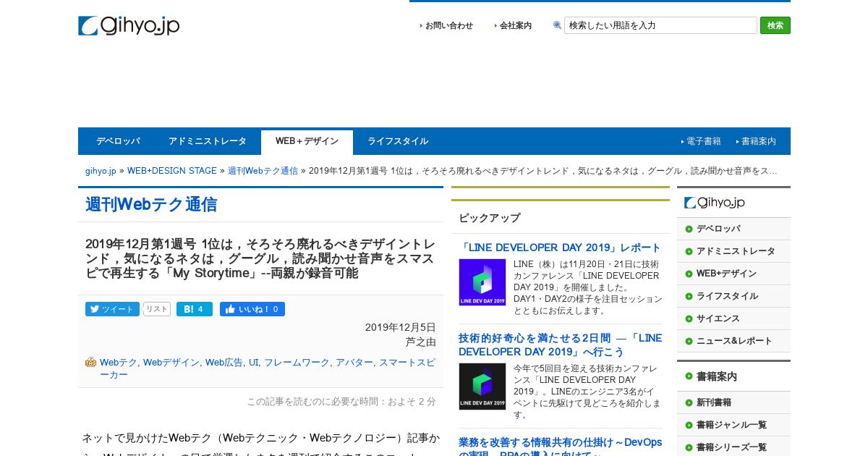
Task: Open the フレームワーク tag link
Action: [x=297, y=362]
